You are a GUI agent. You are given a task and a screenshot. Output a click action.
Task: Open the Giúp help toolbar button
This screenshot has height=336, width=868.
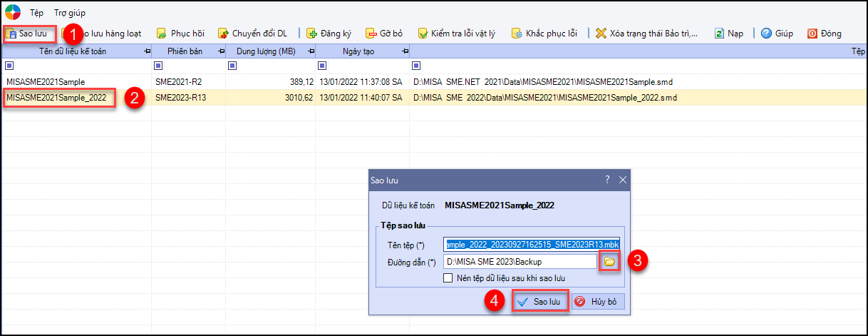pyautogui.click(x=767, y=34)
